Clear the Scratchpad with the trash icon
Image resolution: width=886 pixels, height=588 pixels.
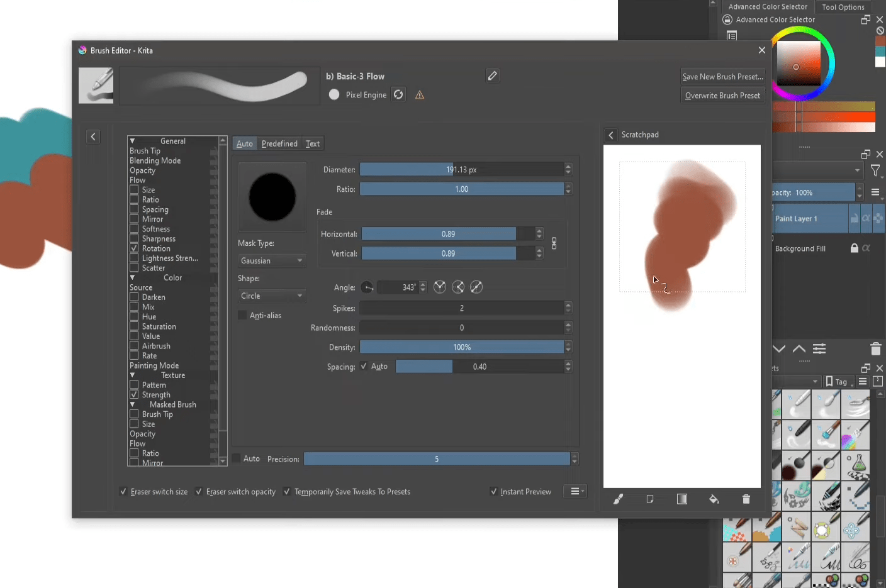746,499
